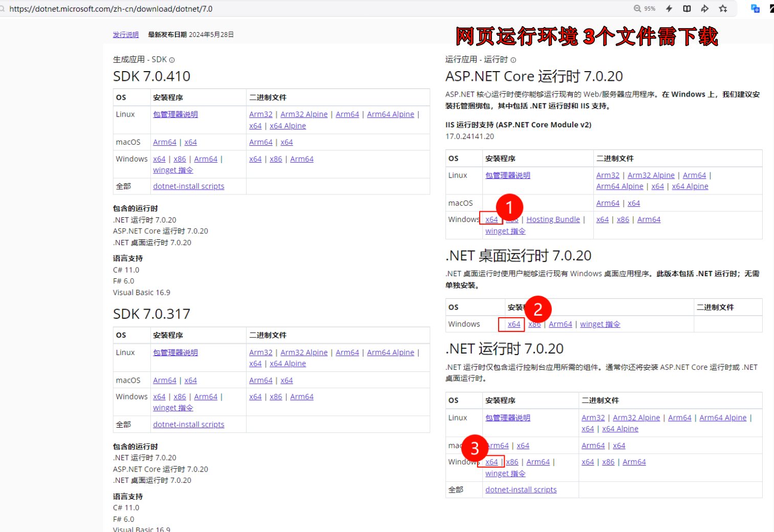Download Arm32 Alpine binary for SDK 7.0.410
Screen dimensions: 774x532
click(304, 115)
